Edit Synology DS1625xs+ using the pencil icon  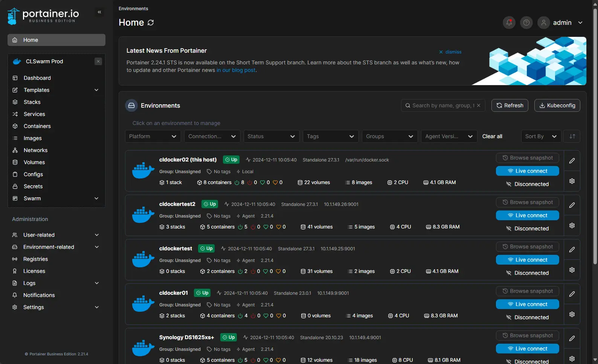pyautogui.click(x=572, y=338)
